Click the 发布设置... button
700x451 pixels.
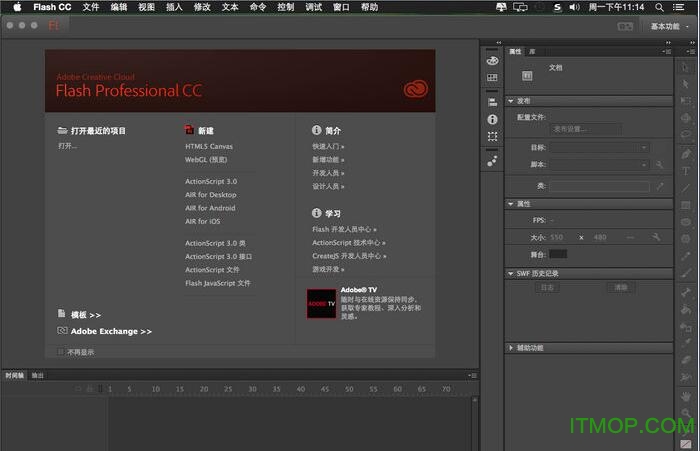click(585, 129)
